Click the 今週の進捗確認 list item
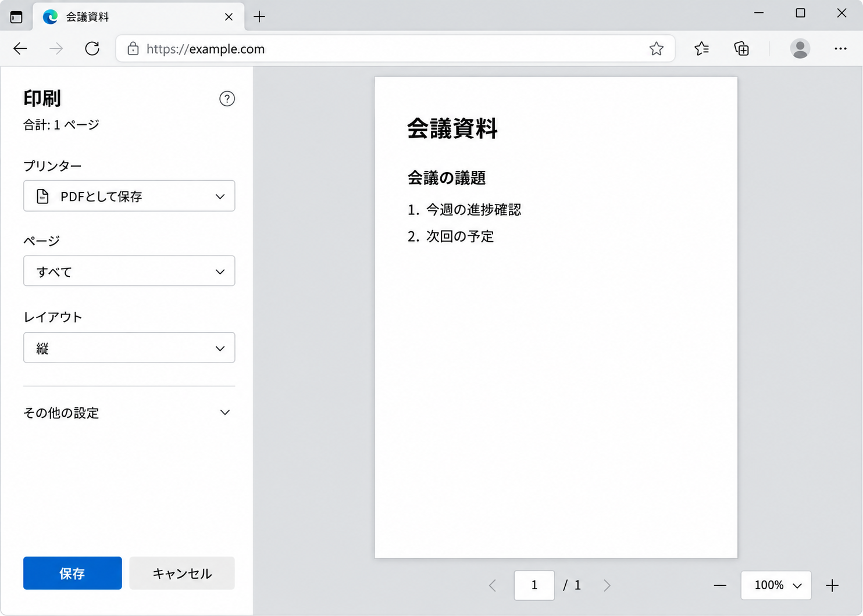The image size is (863, 616). pyautogui.click(x=473, y=210)
